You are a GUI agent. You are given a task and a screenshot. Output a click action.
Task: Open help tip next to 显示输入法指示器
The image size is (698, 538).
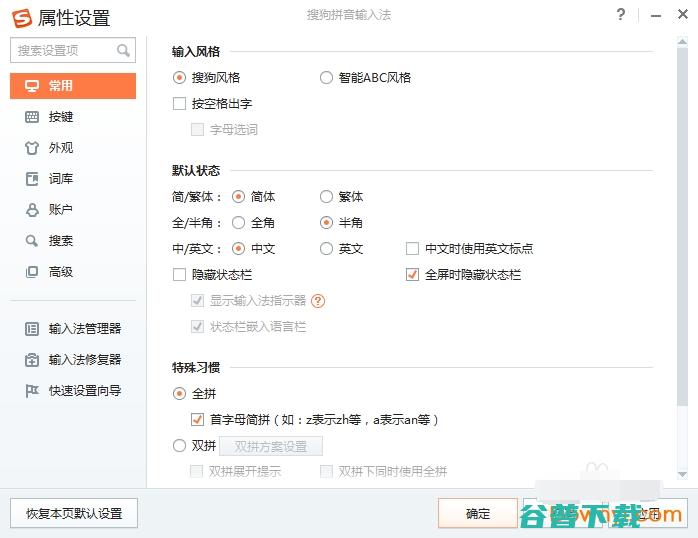(x=318, y=301)
